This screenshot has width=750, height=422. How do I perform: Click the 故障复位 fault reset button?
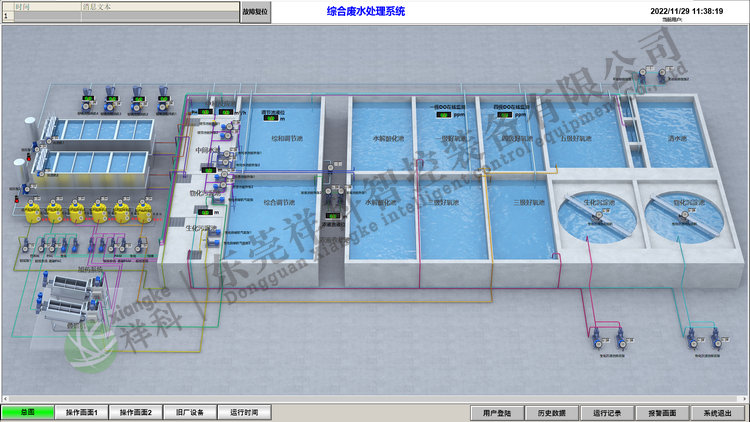click(x=255, y=11)
